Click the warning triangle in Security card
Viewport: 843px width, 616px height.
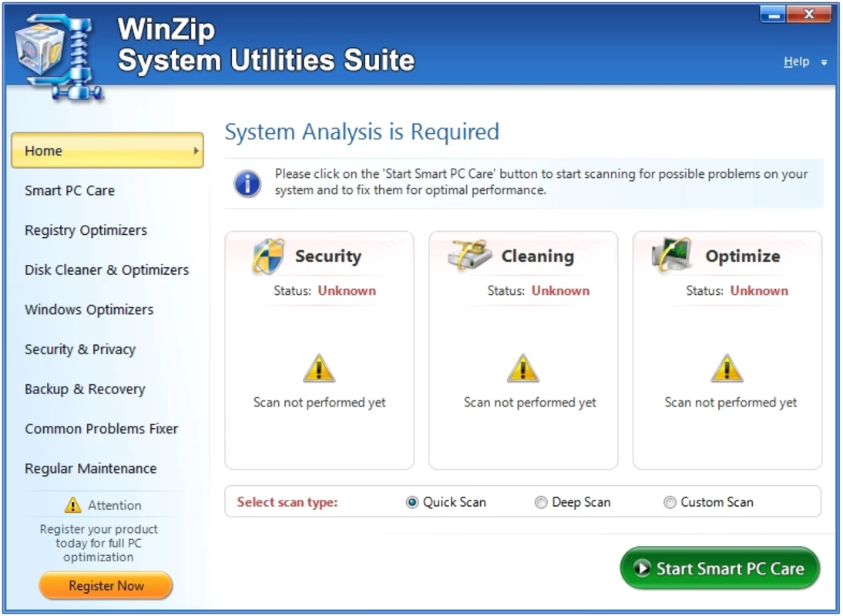coord(319,368)
